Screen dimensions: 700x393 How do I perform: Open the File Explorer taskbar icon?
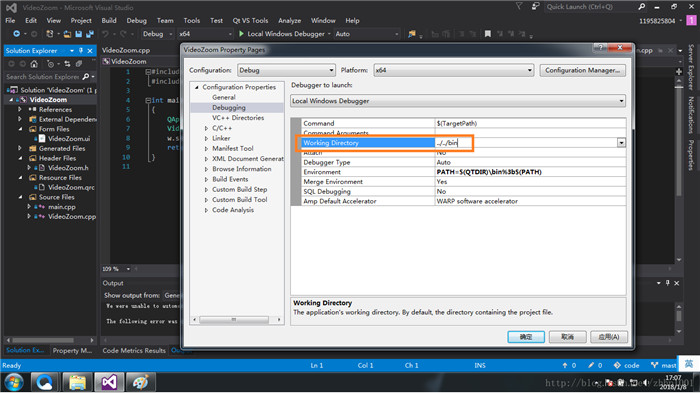77,383
